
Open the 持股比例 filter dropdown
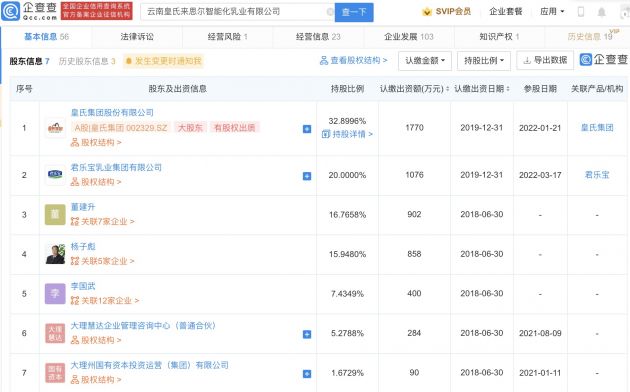click(484, 61)
